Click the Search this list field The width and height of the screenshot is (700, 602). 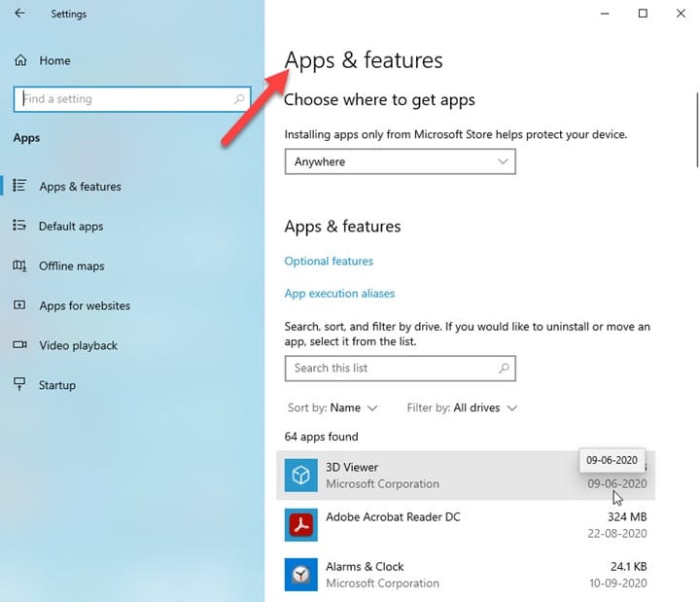click(400, 369)
